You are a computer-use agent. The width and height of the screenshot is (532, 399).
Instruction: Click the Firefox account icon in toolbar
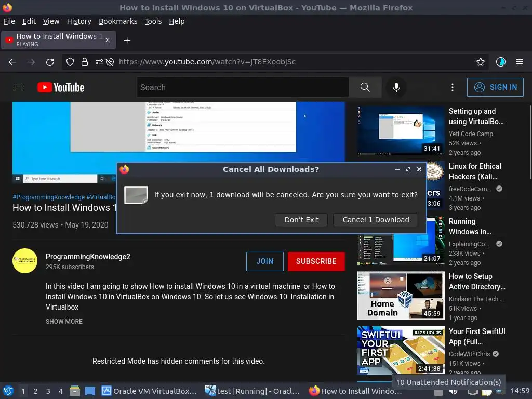coord(501,62)
